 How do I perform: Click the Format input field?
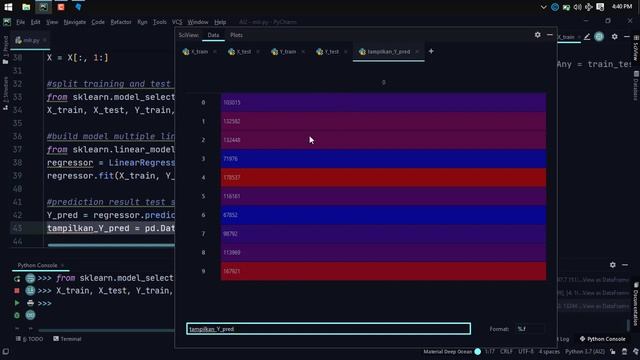point(530,329)
